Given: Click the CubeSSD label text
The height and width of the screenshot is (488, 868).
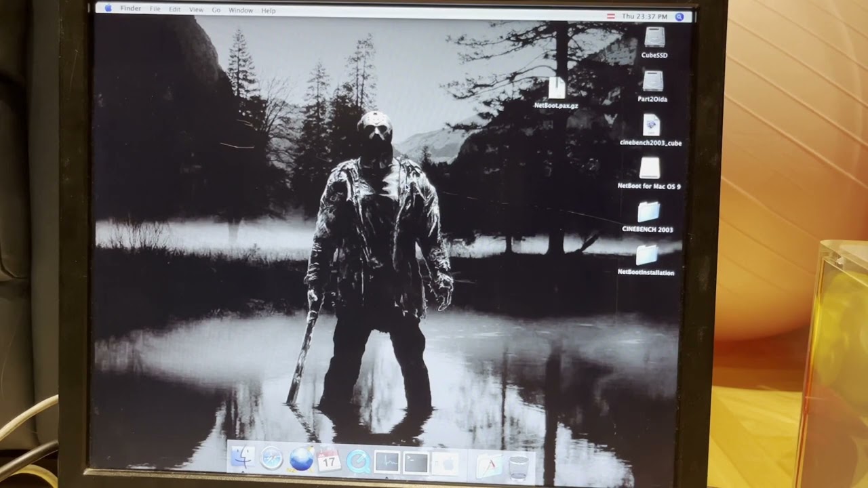Looking at the screenshot, I should click(x=654, y=56).
